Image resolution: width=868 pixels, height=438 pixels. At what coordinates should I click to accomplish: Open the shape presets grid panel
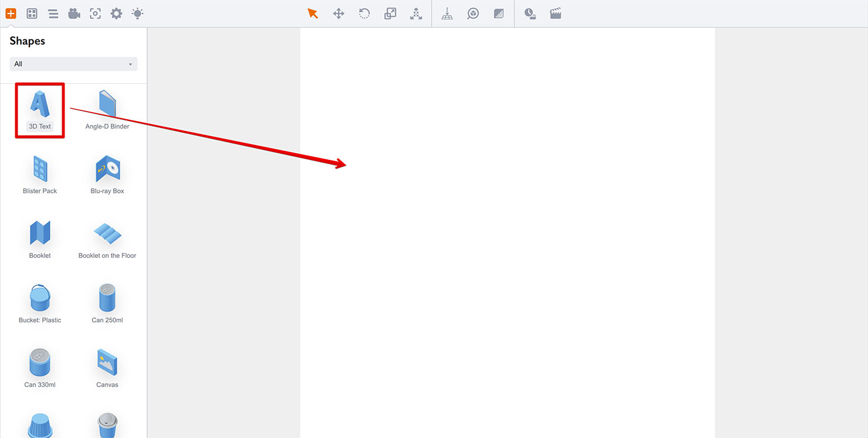(x=32, y=13)
